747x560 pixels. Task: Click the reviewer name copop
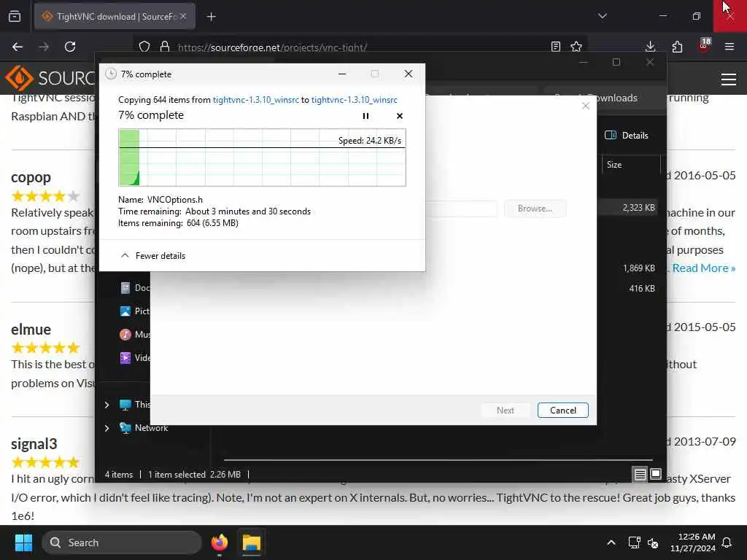coord(31,177)
